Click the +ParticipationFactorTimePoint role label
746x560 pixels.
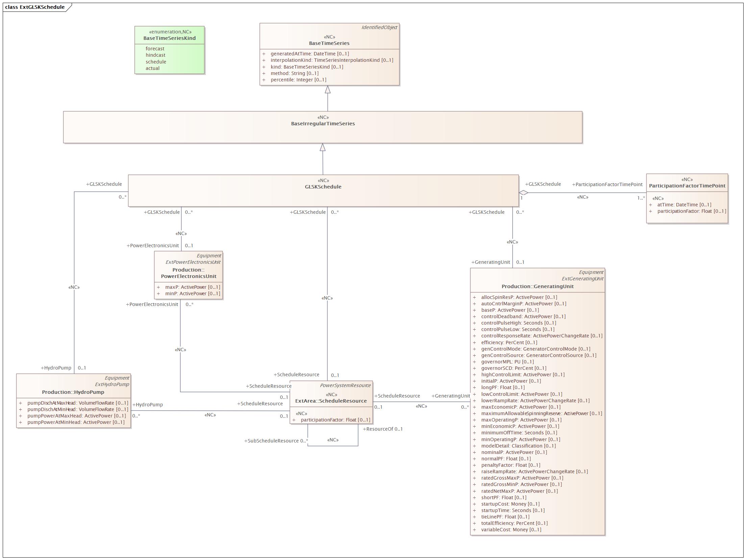click(607, 184)
